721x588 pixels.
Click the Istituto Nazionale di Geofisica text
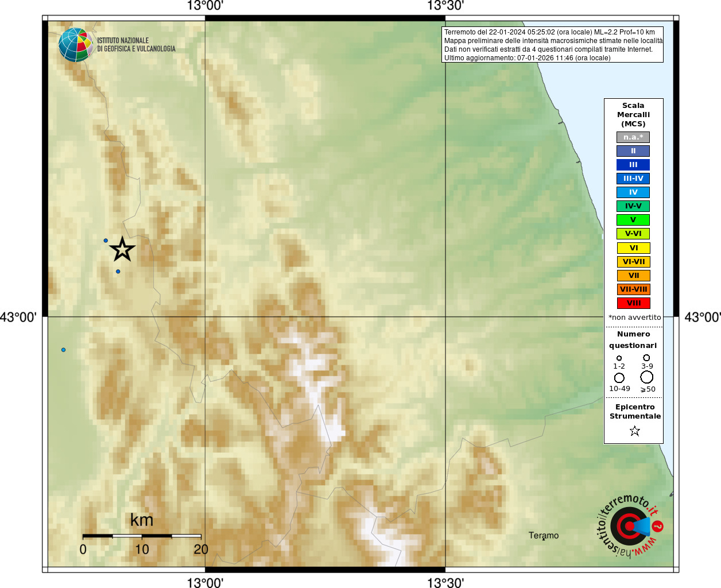136,45
